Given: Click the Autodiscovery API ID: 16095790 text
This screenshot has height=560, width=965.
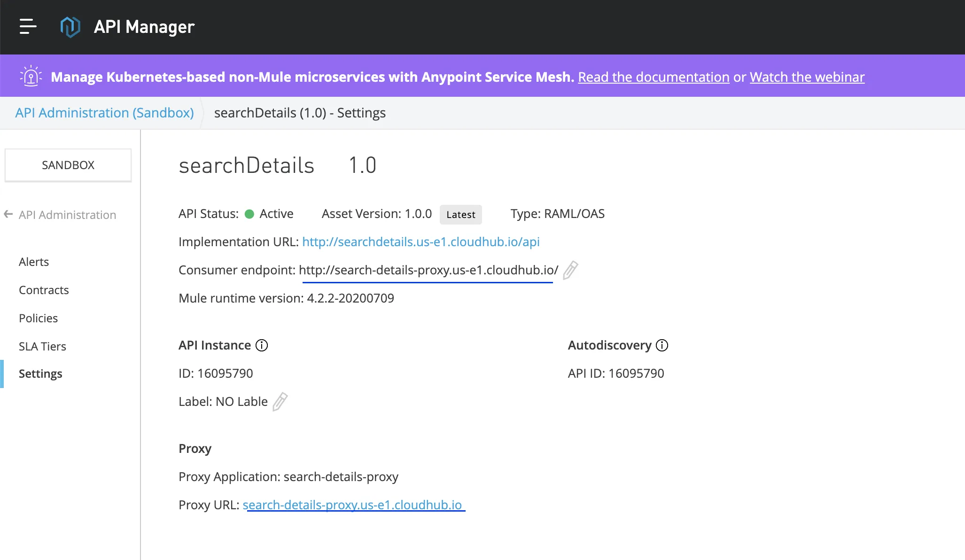Looking at the screenshot, I should pyautogui.click(x=616, y=373).
